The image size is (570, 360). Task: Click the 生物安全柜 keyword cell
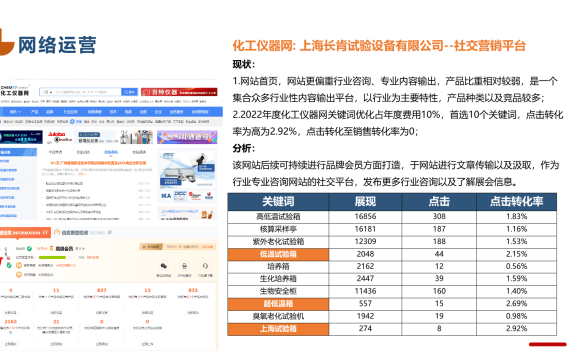click(278, 291)
